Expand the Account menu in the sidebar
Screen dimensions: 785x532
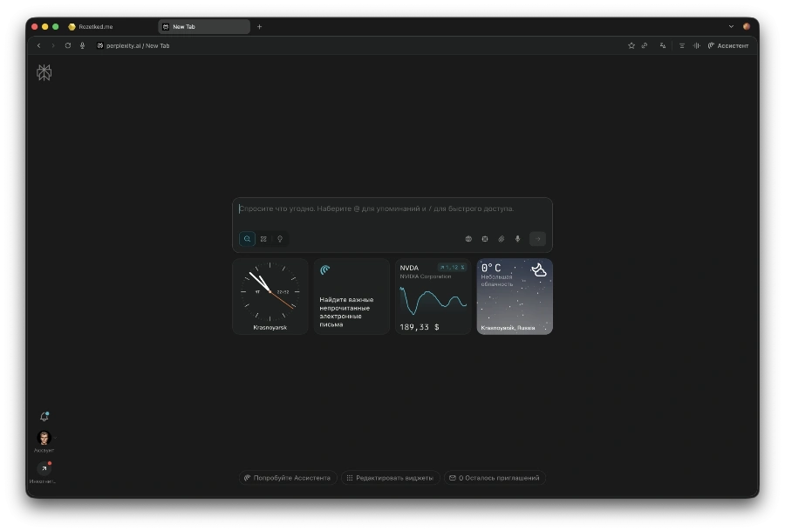coord(44,439)
